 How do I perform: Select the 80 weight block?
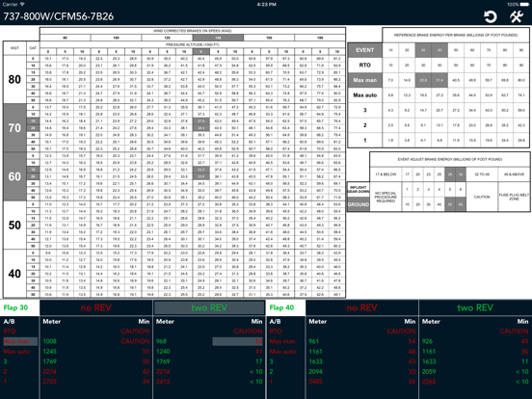tap(14, 79)
